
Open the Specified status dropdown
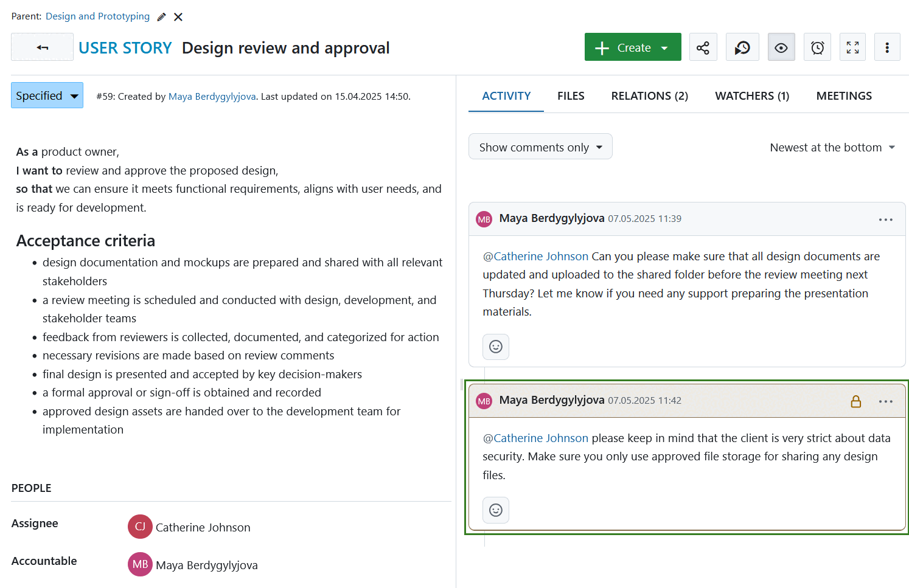click(x=47, y=95)
